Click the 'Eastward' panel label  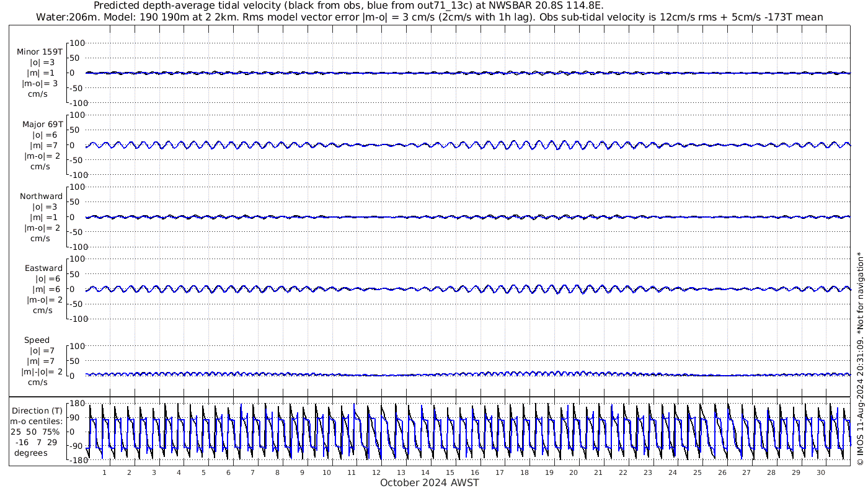pos(43,268)
